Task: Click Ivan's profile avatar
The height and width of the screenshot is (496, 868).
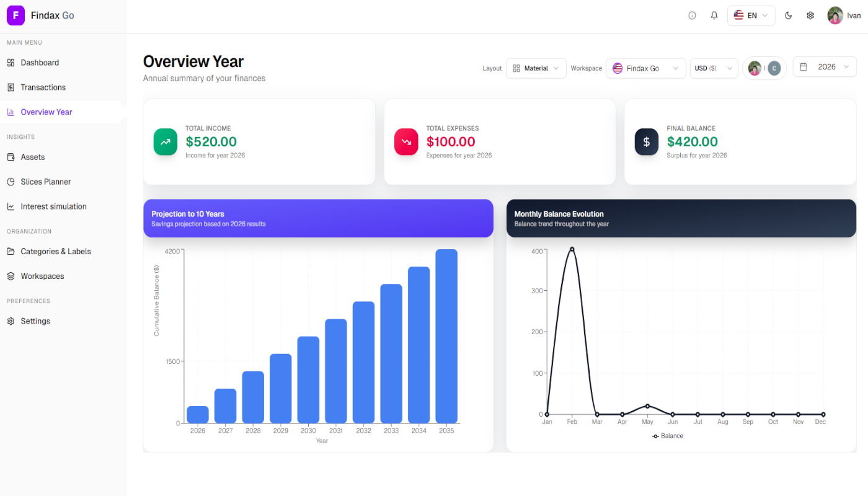Action: click(x=835, y=15)
